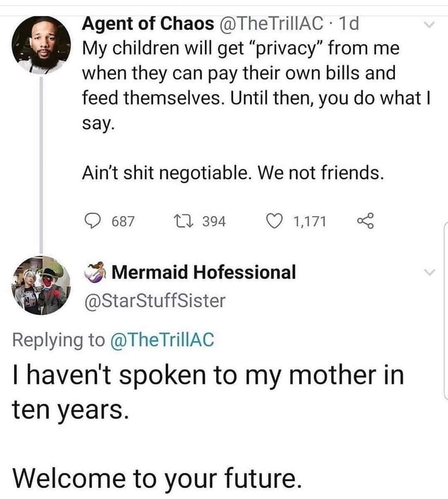
Task: Click the 1,171 likes count
Action: click(310, 221)
